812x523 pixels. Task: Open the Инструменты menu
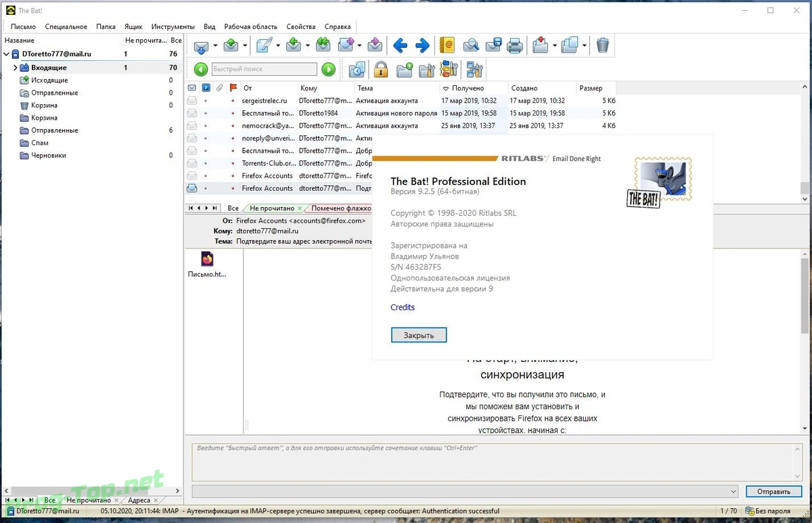tap(173, 26)
